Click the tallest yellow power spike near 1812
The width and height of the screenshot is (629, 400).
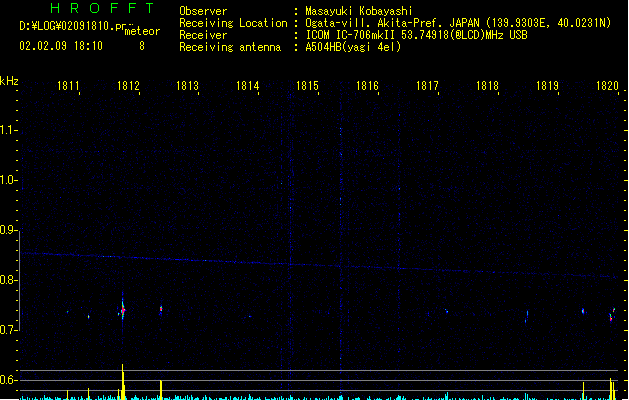tap(123, 382)
